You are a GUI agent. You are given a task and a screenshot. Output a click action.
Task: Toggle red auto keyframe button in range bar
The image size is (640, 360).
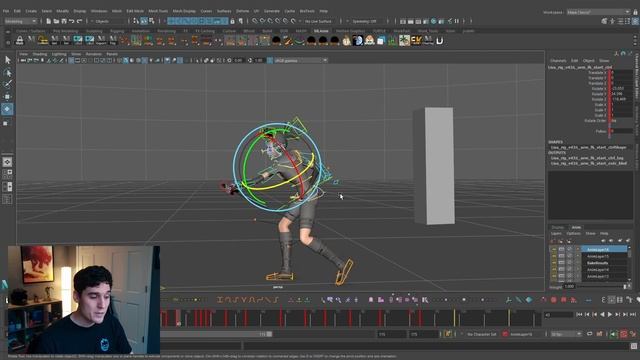pyautogui.click(x=623, y=334)
